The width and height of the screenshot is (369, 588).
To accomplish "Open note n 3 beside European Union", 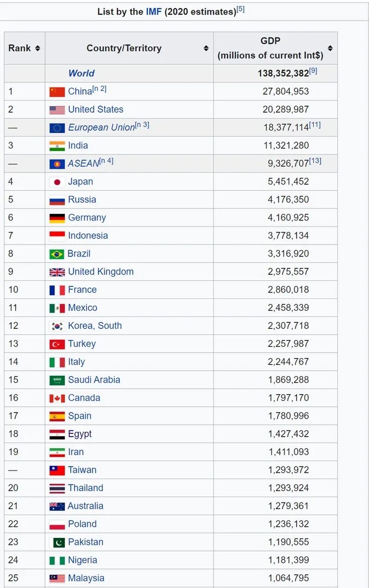I will (142, 125).
